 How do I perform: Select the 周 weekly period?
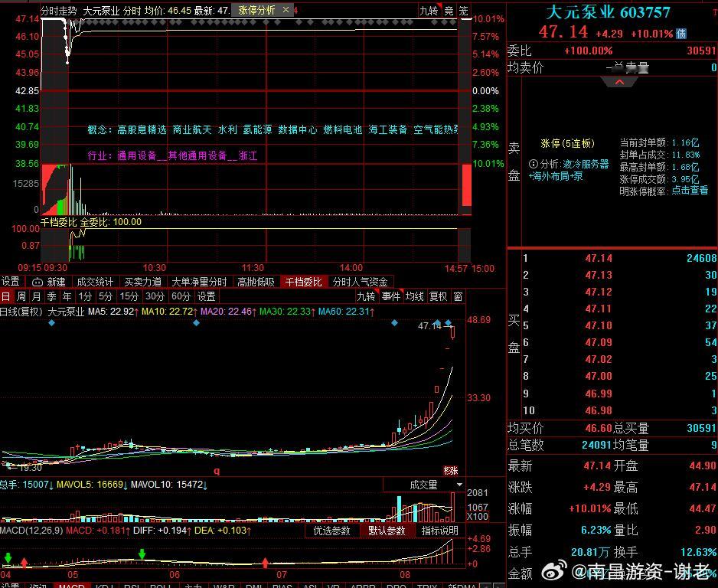tap(21, 297)
